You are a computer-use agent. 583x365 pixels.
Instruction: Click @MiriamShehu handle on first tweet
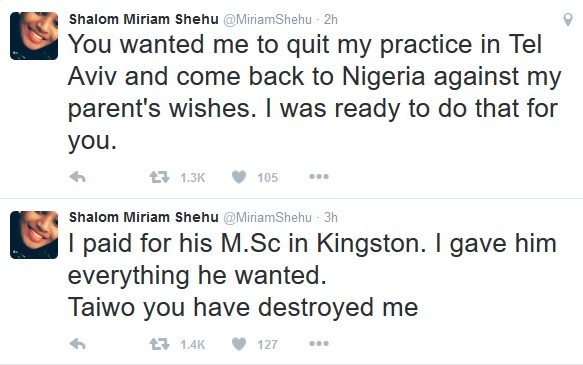click(267, 20)
